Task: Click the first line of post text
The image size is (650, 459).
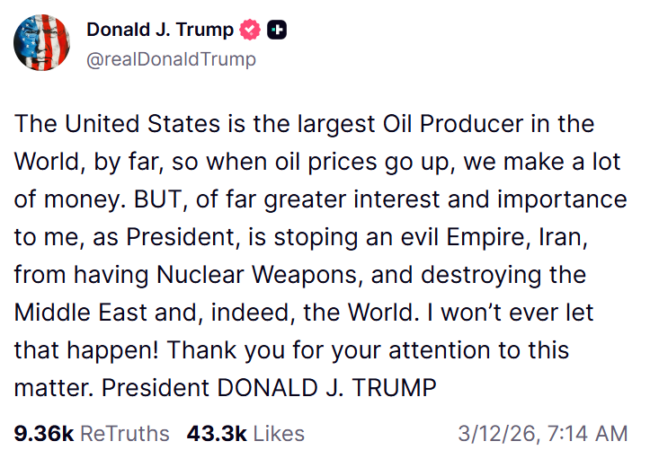Action: pyautogui.click(x=318, y=125)
